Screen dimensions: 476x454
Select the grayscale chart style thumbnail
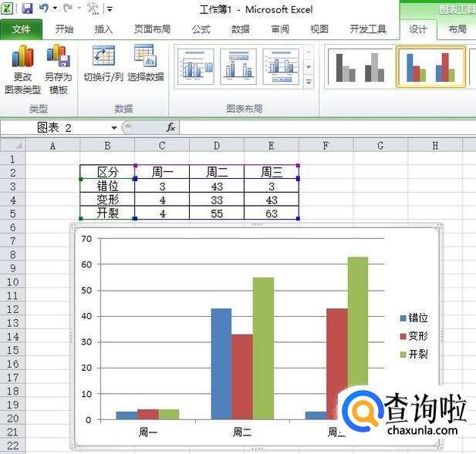360,67
